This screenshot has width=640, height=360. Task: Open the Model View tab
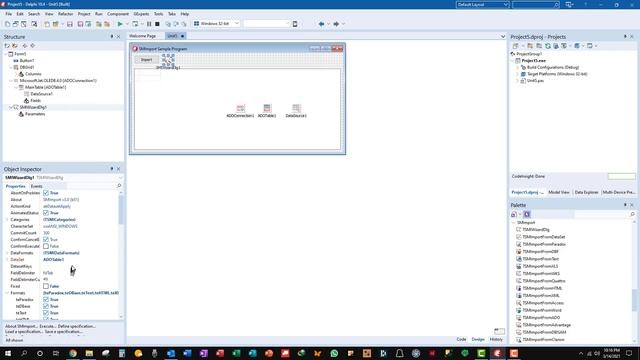point(559,192)
